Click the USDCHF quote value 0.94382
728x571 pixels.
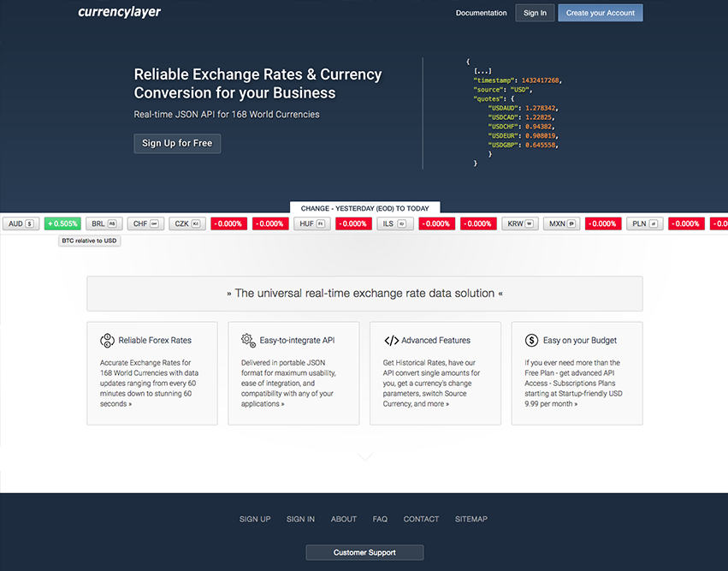(539, 127)
